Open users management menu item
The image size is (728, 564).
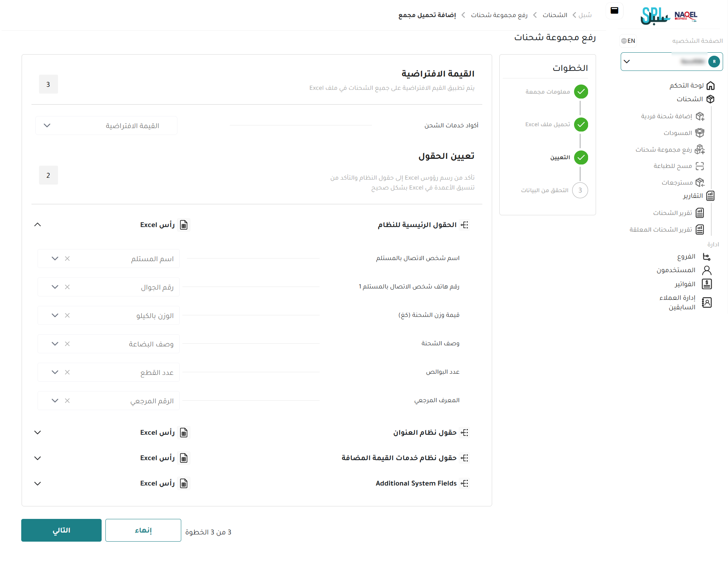pos(676,270)
